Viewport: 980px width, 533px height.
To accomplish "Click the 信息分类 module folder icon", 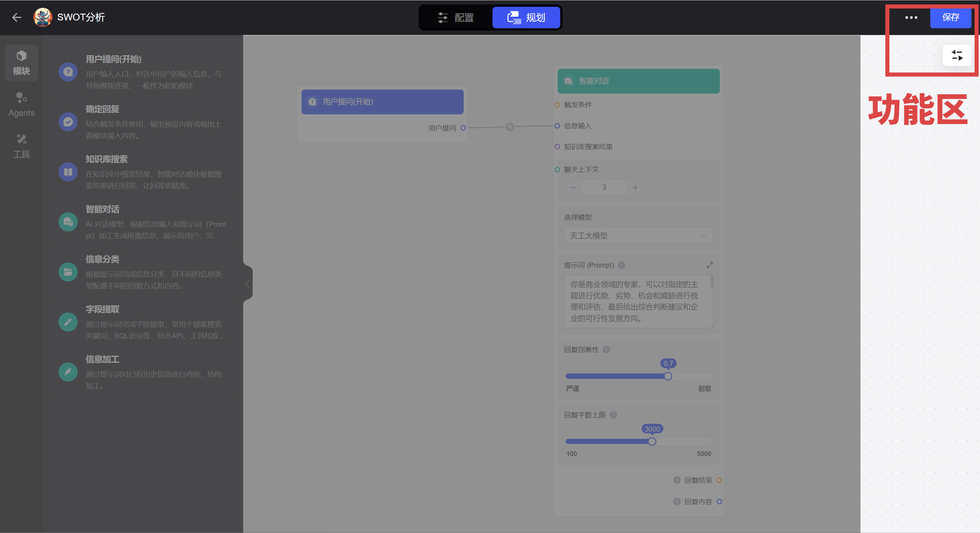I will coord(68,272).
